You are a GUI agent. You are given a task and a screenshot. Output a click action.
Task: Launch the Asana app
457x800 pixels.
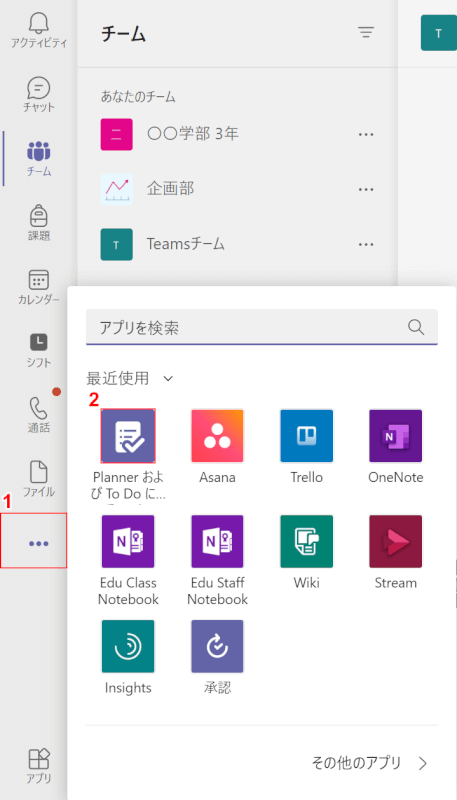217,436
